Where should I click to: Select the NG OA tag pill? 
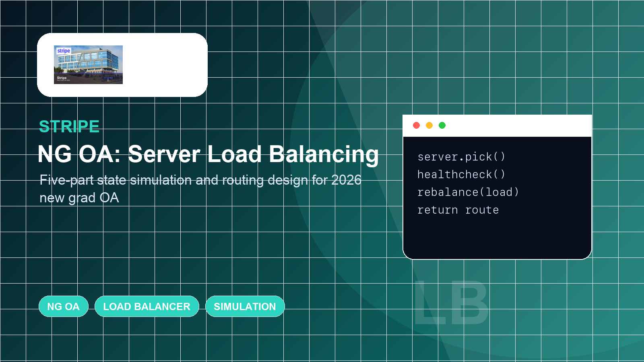pos(64,306)
